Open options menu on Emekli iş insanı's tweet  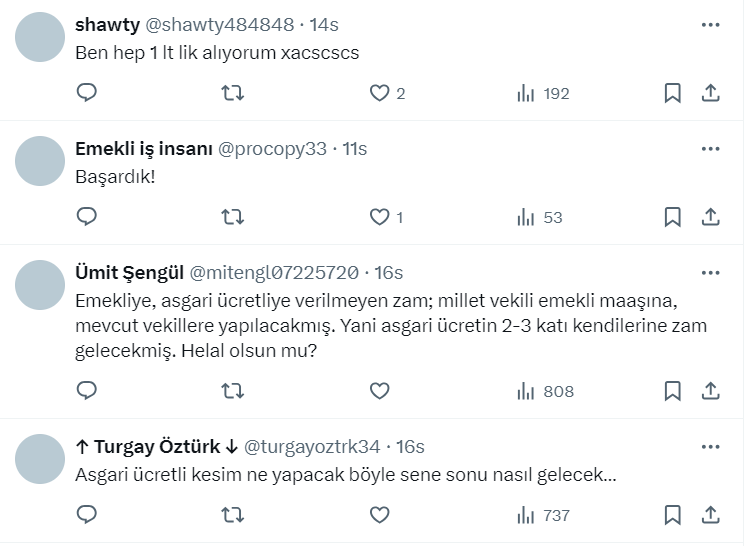click(711, 149)
